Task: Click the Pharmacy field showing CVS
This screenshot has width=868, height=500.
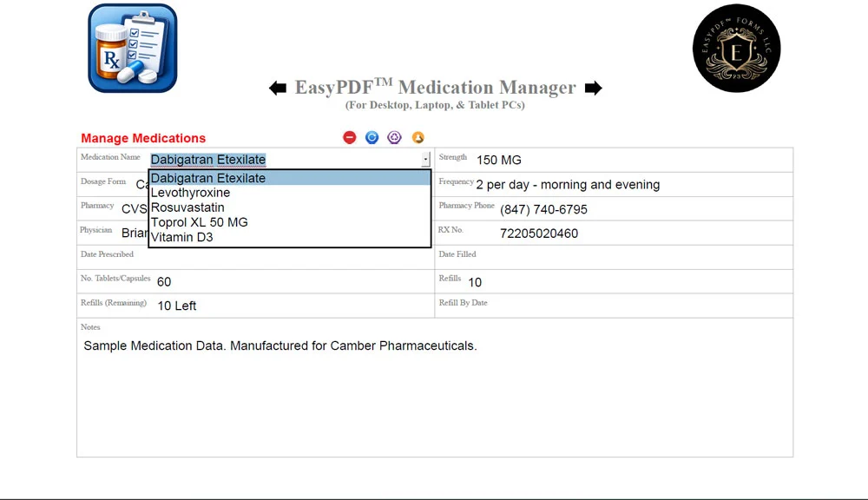Action: (x=133, y=209)
